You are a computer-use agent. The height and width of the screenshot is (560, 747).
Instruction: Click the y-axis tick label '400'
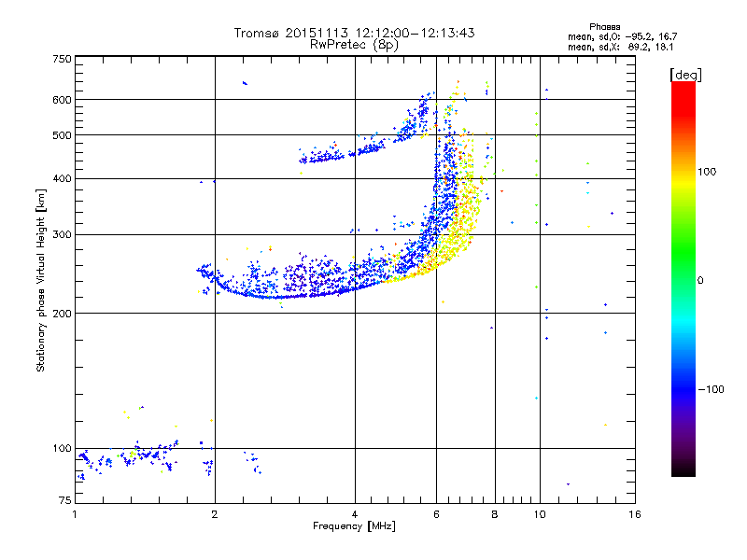[x=62, y=178]
